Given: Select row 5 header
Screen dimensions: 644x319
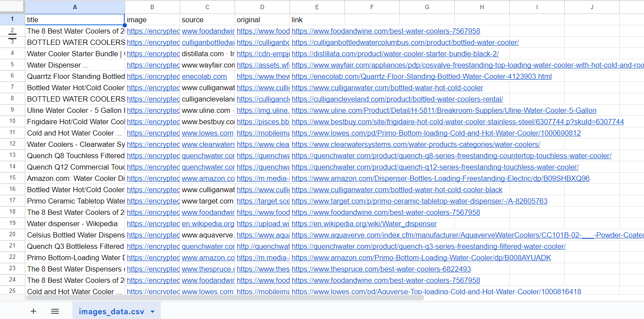Looking at the screenshot, I should (12, 65).
